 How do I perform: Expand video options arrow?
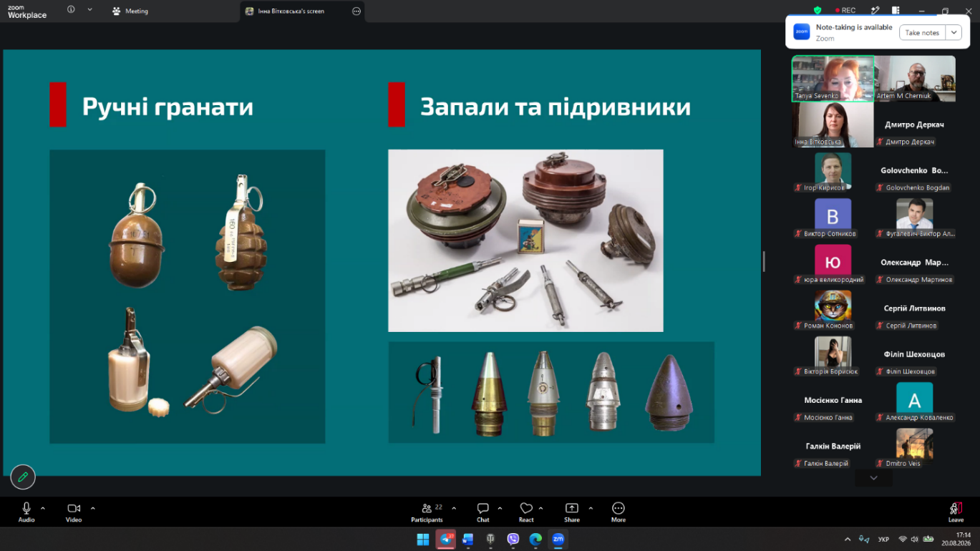point(92,508)
